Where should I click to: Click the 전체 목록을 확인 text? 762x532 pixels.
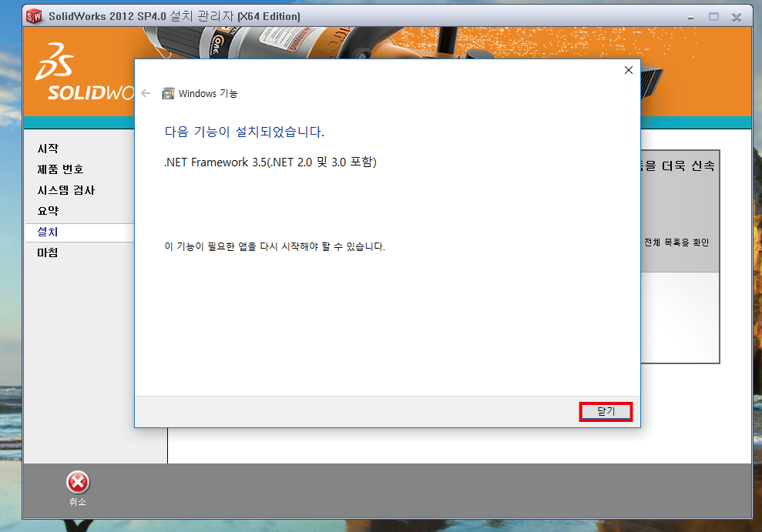(x=676, y=243)
